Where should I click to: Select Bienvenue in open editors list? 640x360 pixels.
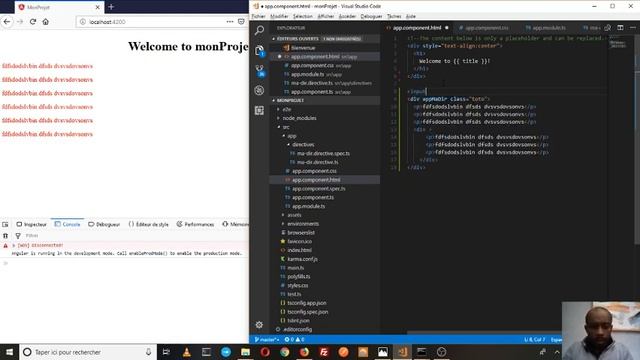[303, 48]
